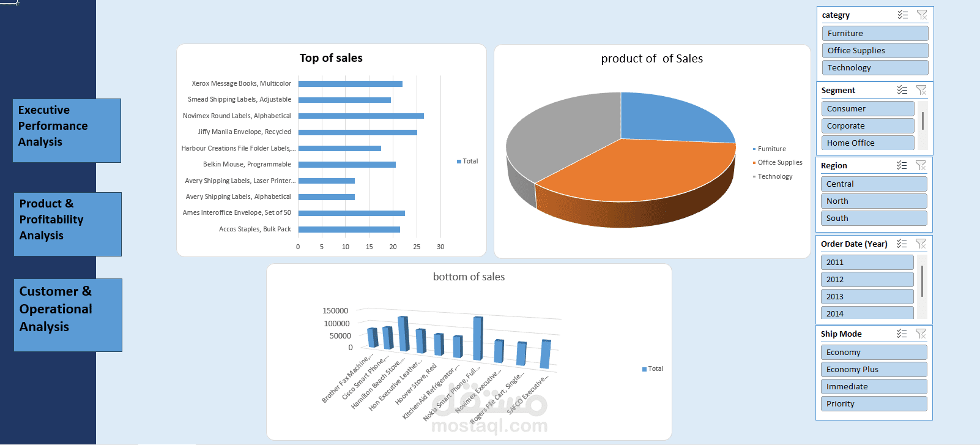Toggle multi-select on Region slicer
The height and width of the screenshot is (445, 980).
901,165
